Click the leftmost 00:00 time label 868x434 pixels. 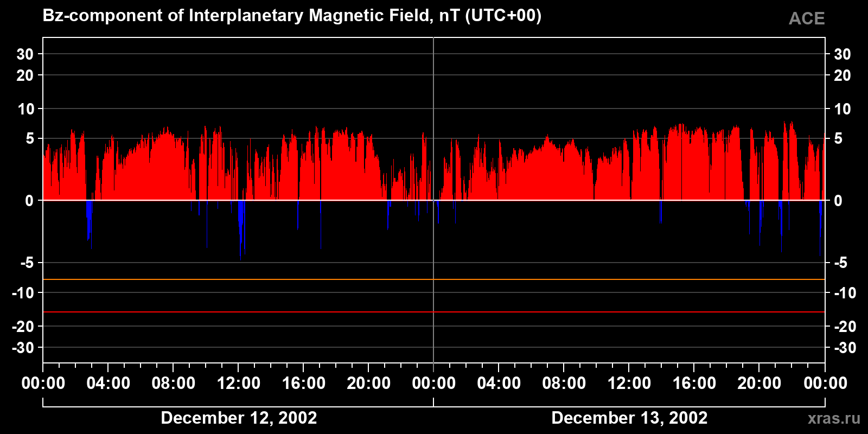tap(43, 383)
